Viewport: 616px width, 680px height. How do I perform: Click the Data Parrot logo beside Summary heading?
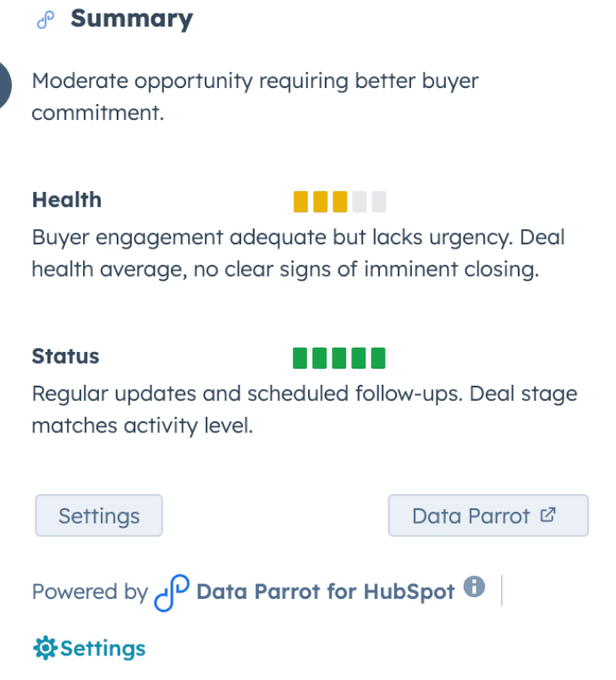[x=45, y=19]
